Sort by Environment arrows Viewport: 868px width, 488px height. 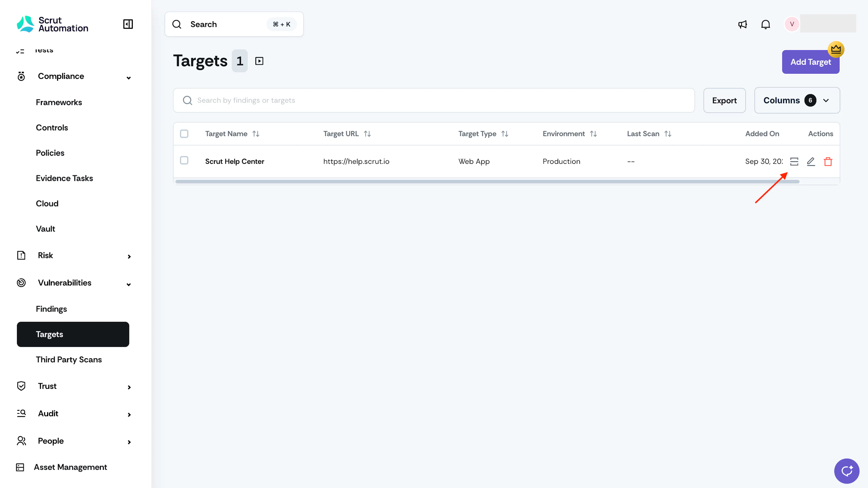[x=593, y=134]
